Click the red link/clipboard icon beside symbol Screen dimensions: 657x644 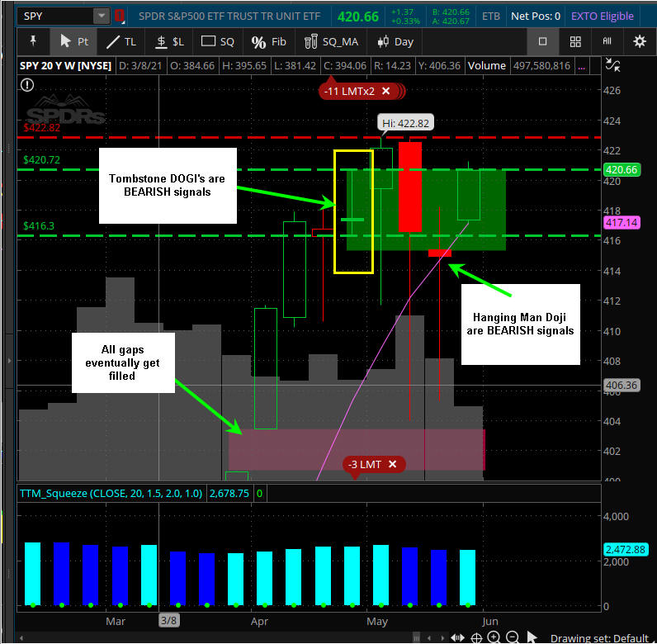[120, 17]
